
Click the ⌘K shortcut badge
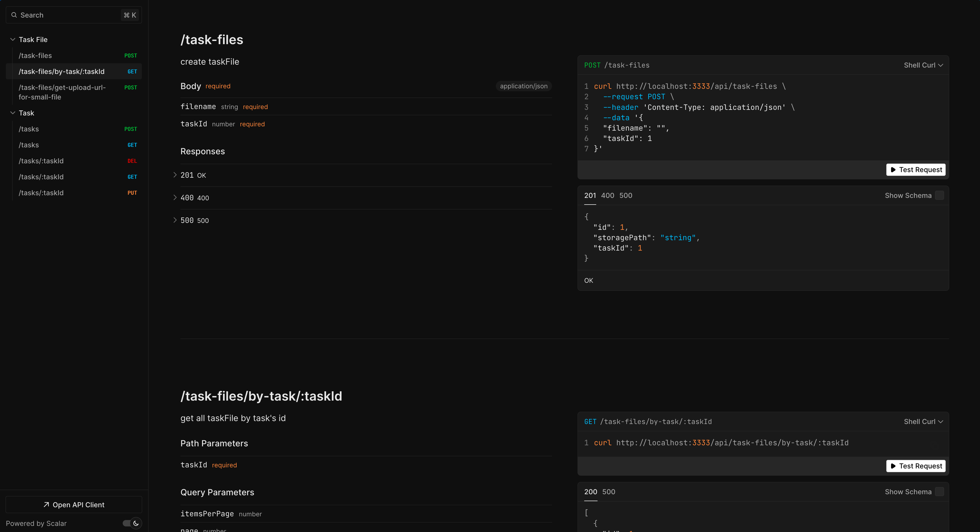click(130, 15)
